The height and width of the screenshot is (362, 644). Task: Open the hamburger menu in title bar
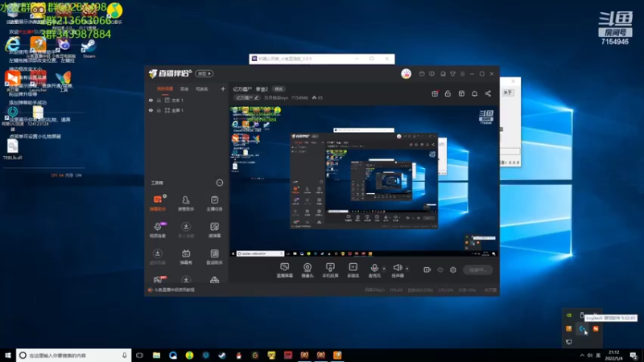pos(462,74)
